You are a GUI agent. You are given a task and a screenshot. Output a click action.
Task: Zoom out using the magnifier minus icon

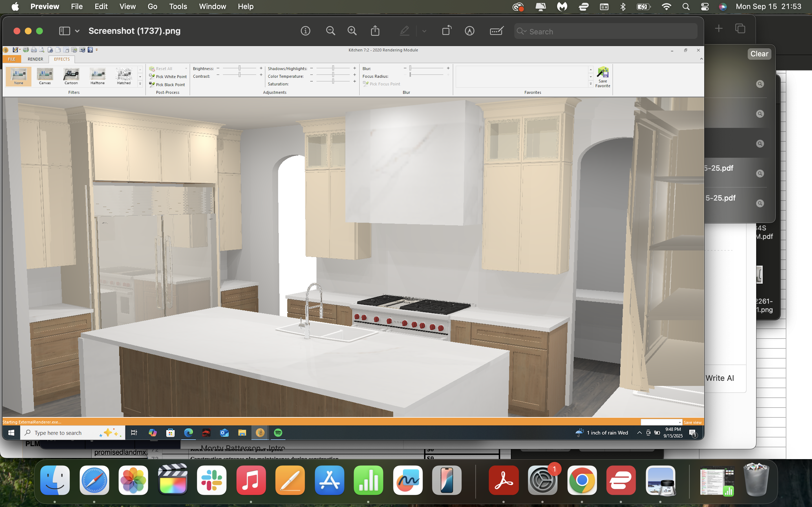click(330, 31)
